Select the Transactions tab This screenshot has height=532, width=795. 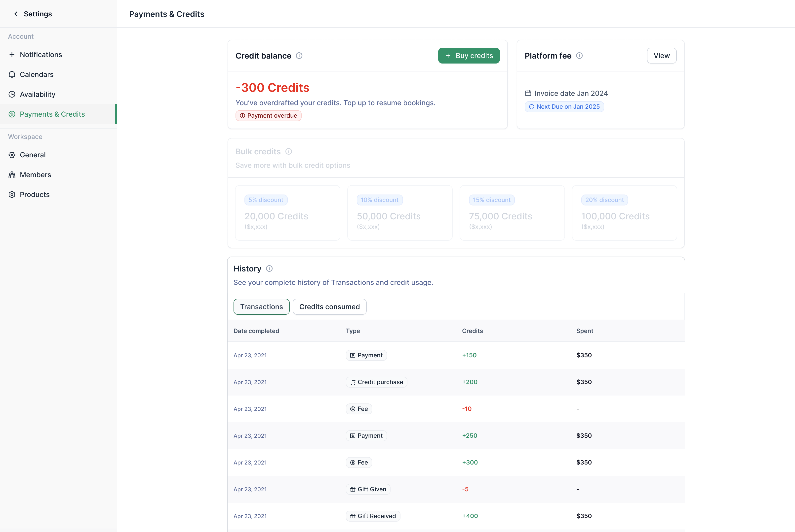click(x=261, y=307)
